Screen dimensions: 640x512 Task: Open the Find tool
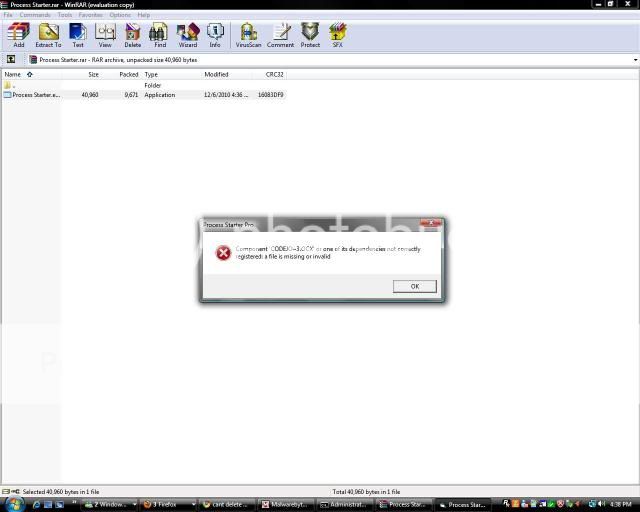coord(159,35)
